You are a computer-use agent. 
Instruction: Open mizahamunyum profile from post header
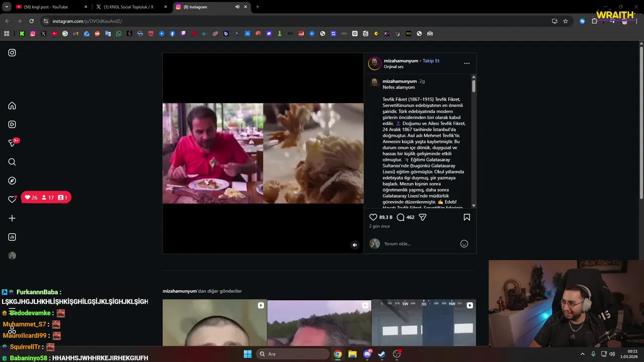pos(401,61)
